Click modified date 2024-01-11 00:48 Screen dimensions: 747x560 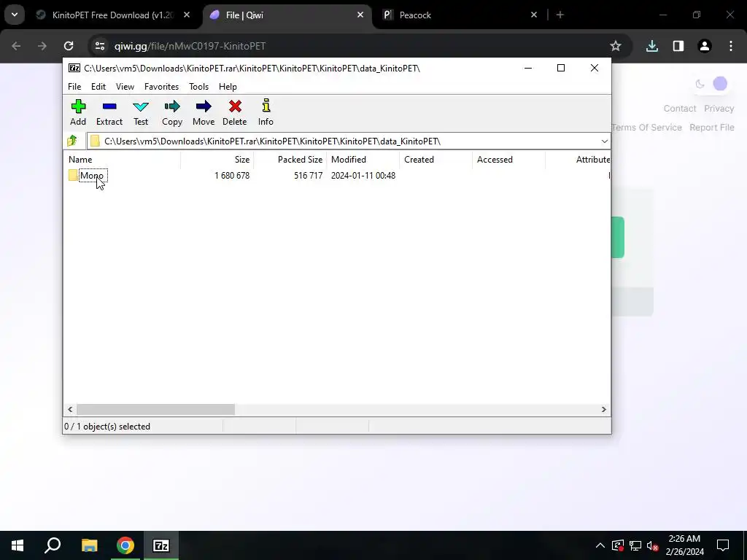click(x=363, y=175)
